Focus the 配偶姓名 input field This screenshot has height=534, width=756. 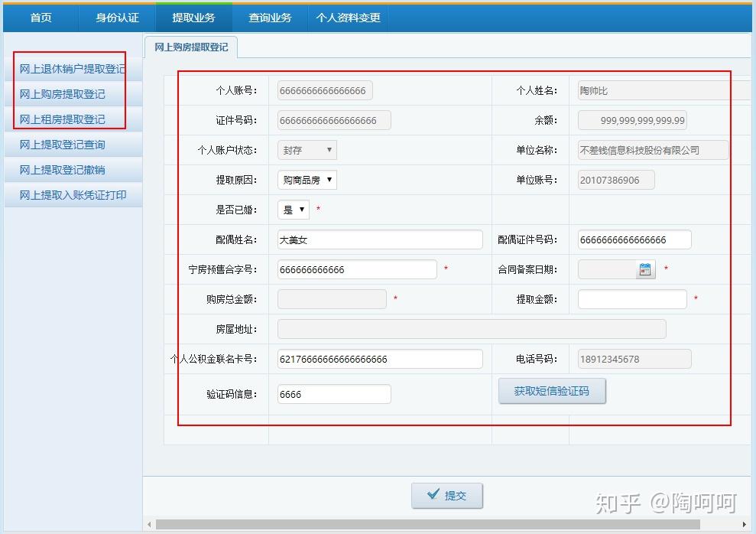[380, 239]
